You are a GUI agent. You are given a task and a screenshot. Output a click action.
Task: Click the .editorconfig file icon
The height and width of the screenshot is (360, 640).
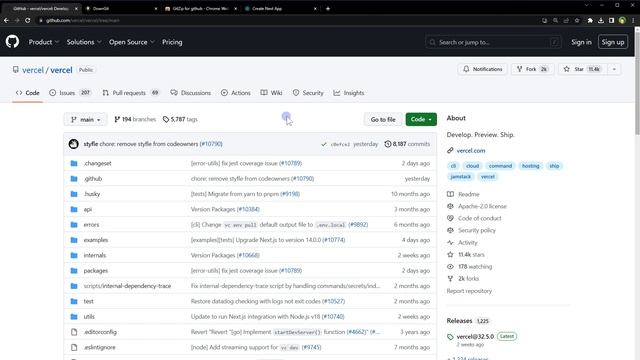[74, 332]
